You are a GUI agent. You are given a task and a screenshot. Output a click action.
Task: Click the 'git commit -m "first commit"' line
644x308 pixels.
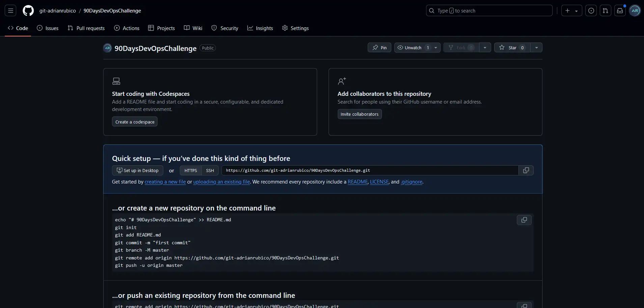153,243
